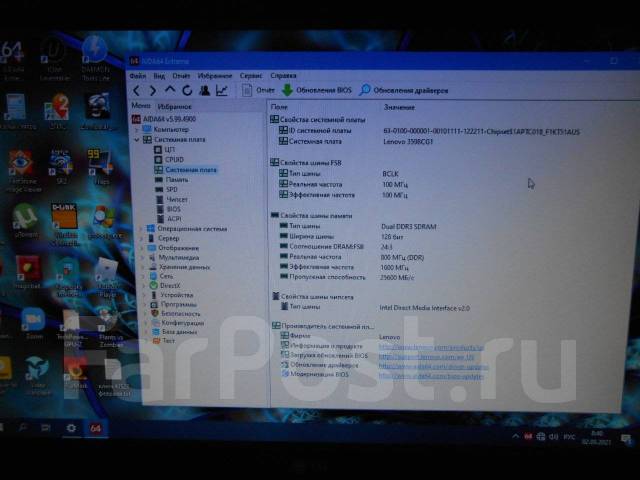
Task: Select the База данных tree item
Action: pos(175,332)
